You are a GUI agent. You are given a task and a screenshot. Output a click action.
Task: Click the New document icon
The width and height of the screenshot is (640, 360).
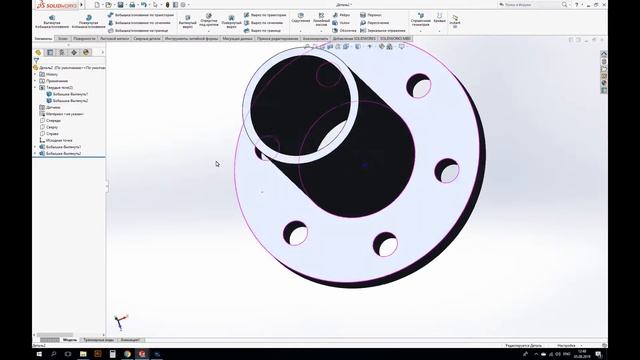pyautogui.click(x=97, y=5)
